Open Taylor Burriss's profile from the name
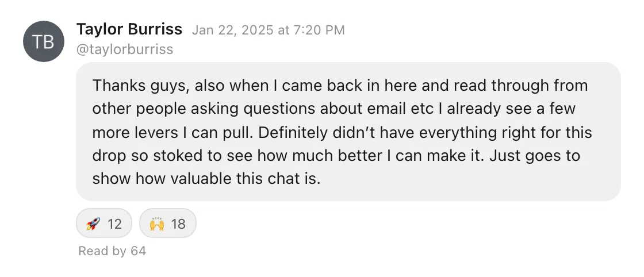This screenshot has width=644, height=277. [x=129, y=29]
